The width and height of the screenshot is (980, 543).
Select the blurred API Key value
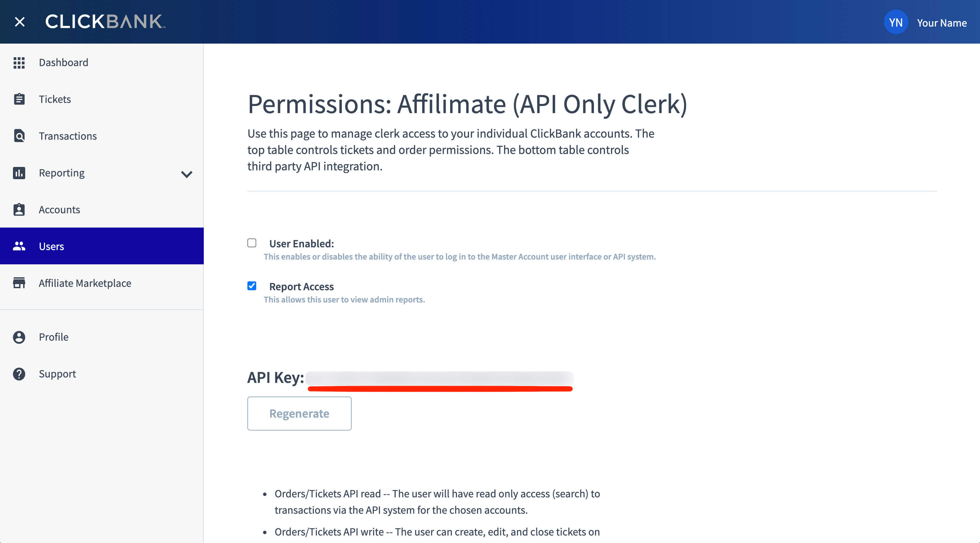tap(440, 378)
